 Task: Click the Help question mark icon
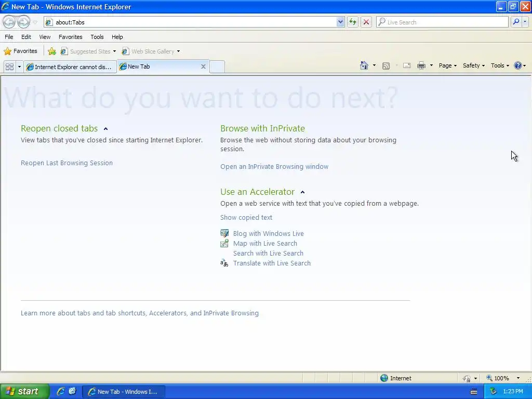point(518,65)
